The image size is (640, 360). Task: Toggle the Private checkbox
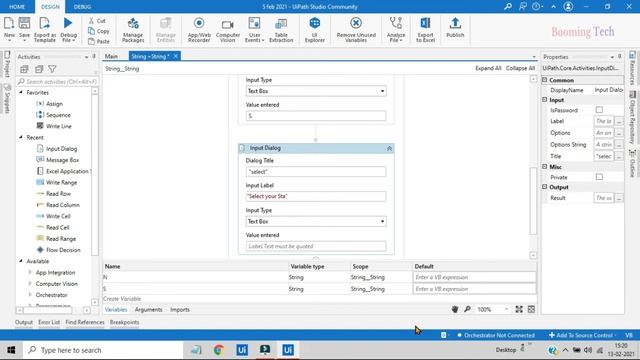point(599,177)
